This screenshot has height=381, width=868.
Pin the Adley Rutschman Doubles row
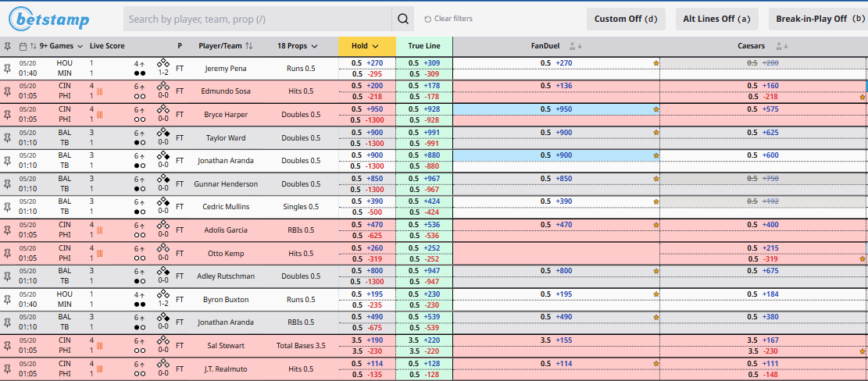7,276
